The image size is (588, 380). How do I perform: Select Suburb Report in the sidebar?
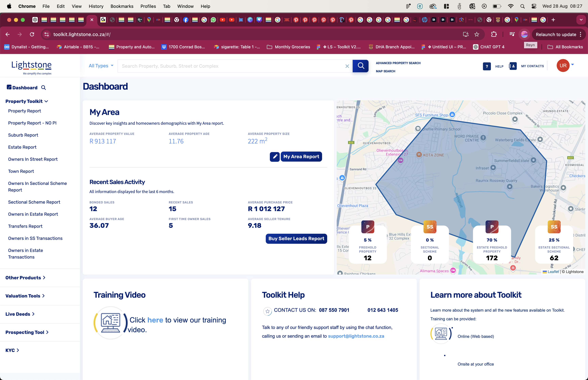23,135
